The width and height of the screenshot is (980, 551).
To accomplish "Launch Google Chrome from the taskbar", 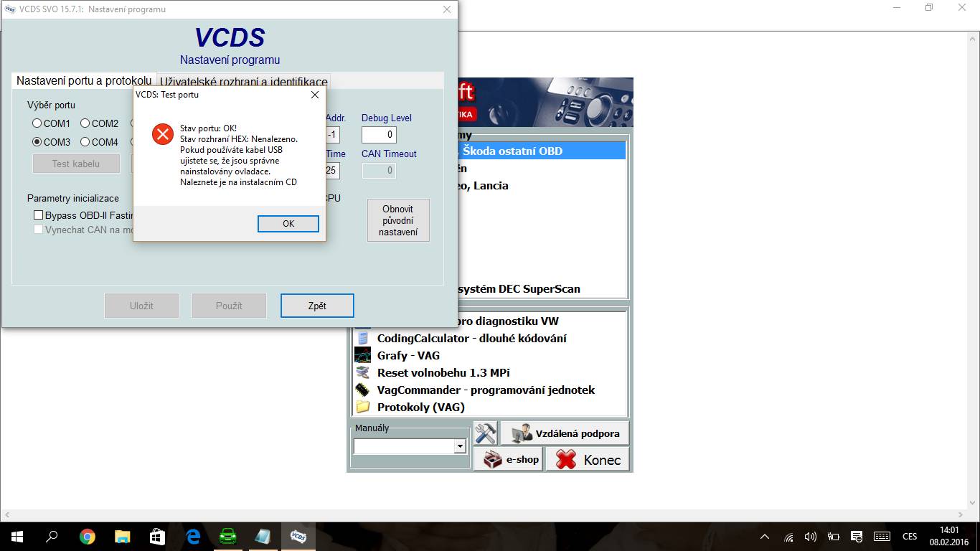I will coord(88,537).
